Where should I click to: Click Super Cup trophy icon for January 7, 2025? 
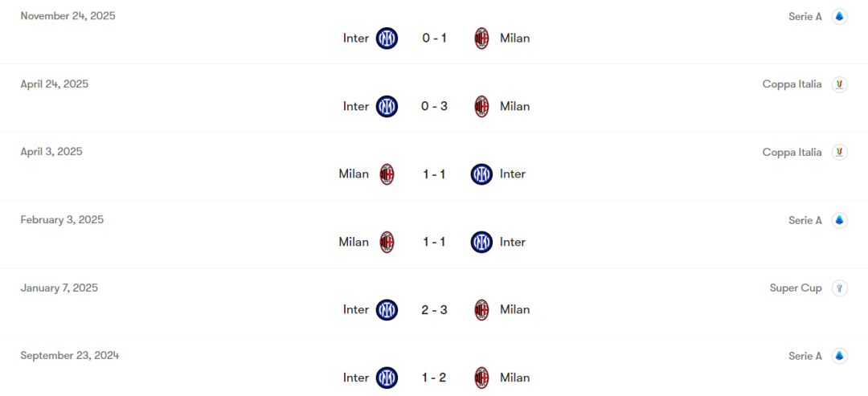[x=839, y=288]
